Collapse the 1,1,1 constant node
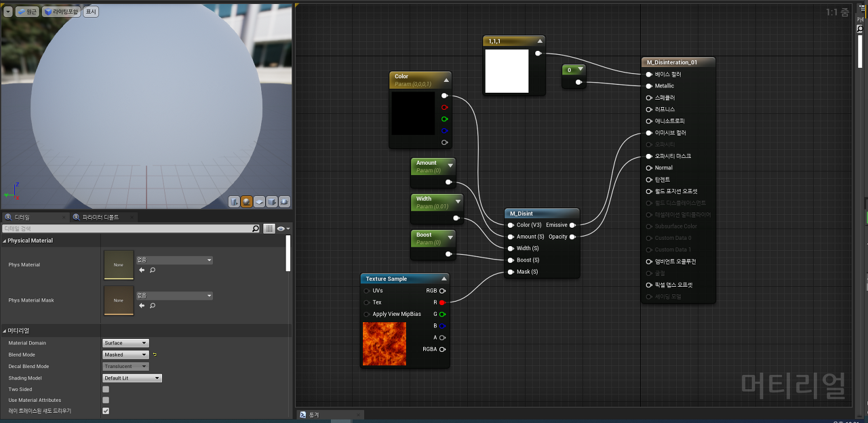 (x=539, y=41)
